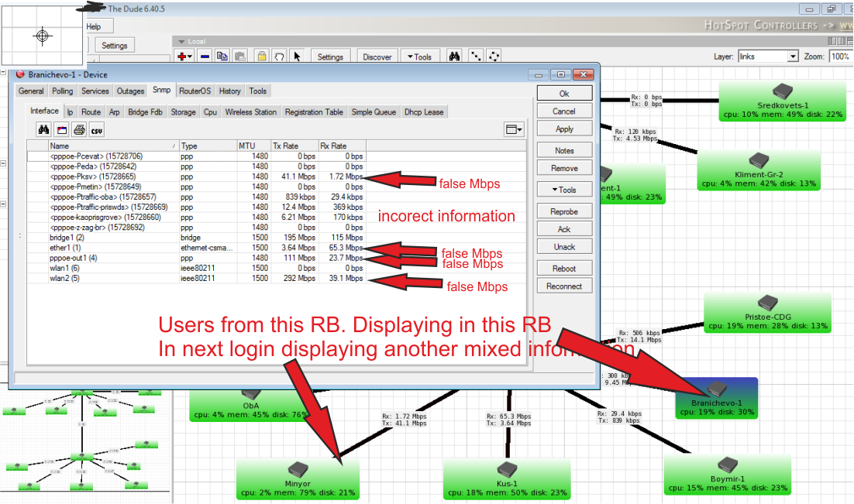
Task: Click the Reconnect button
Action: coord(564,286)
